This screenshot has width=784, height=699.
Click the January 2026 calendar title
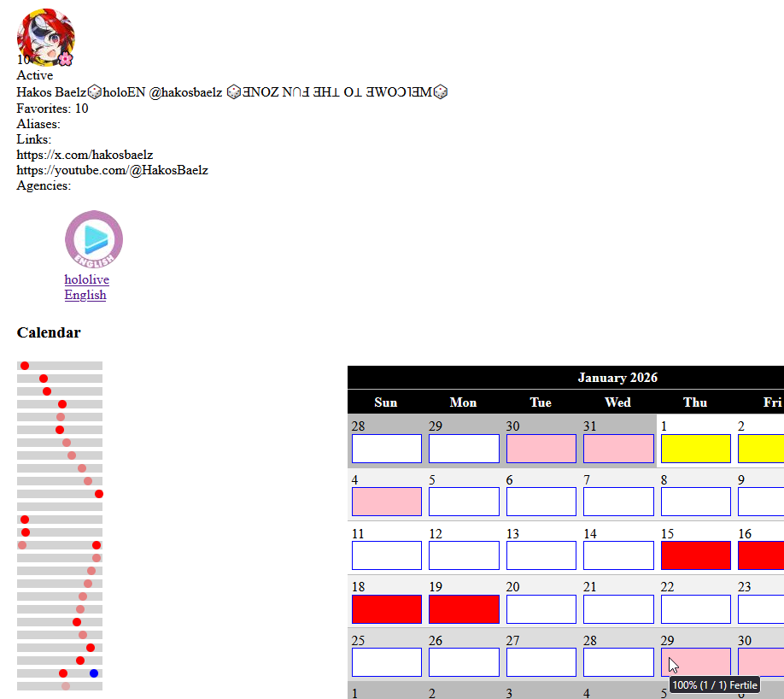click(x=617, y=377)
